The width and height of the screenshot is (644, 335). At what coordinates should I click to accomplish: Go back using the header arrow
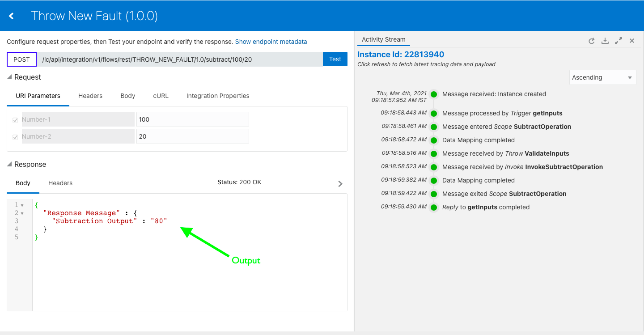click(x=12, y=16)
